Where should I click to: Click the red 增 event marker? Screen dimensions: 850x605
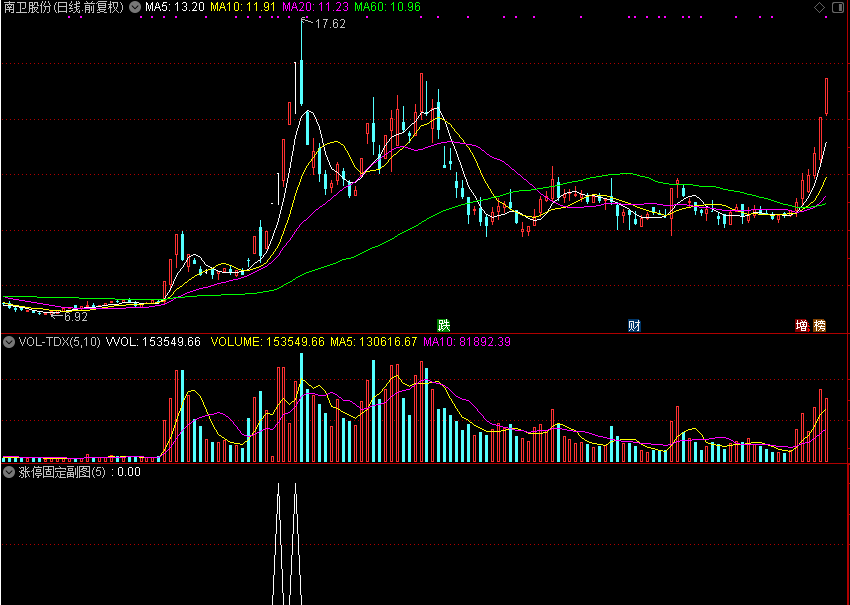[x=801, y=325]
